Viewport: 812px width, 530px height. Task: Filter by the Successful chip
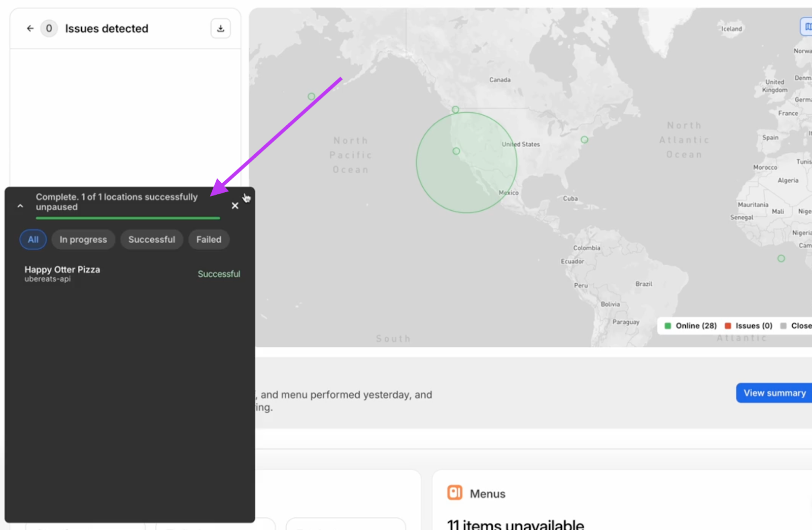coord(151,240)
